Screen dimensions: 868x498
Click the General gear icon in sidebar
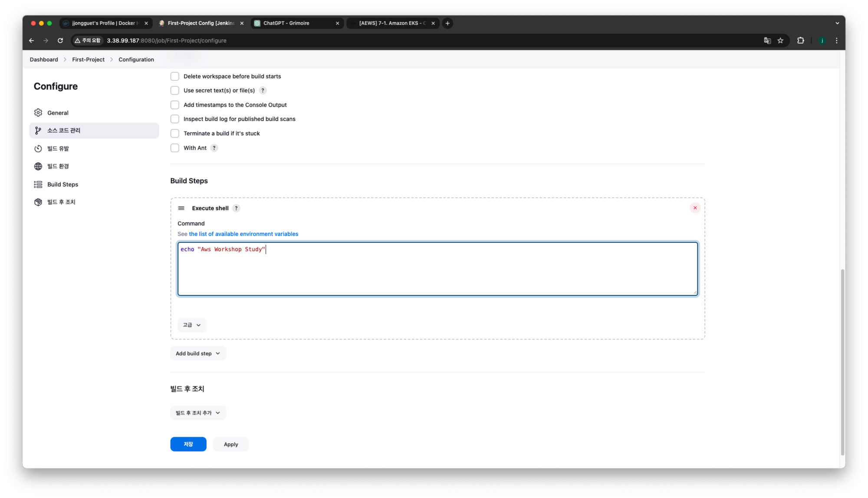coord(38,113)
